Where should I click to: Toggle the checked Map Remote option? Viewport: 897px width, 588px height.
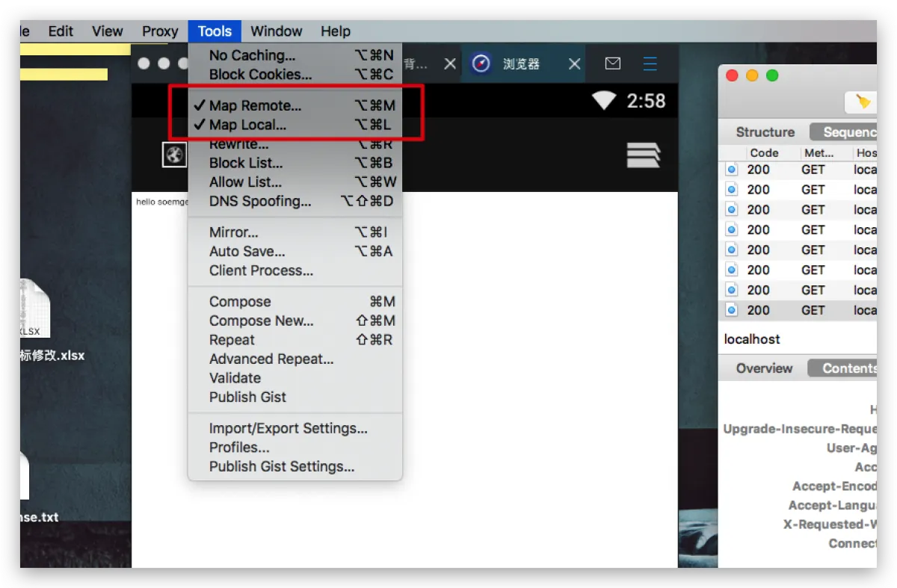pos(255,106)
